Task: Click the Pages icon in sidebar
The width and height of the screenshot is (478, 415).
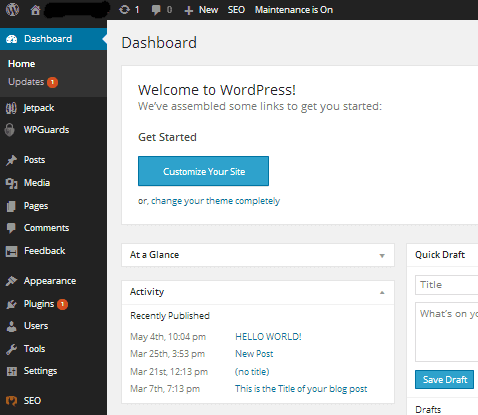Action: coord(11,206)
